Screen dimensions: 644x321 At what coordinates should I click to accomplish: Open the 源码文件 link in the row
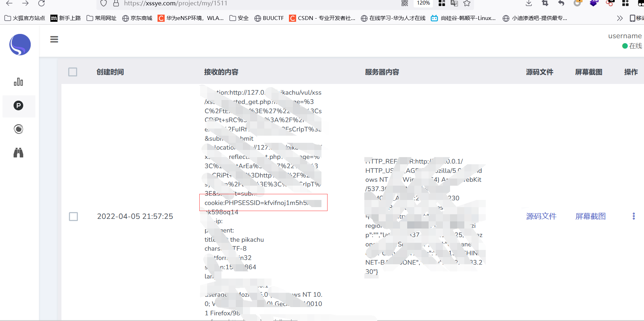coord(541,216)
